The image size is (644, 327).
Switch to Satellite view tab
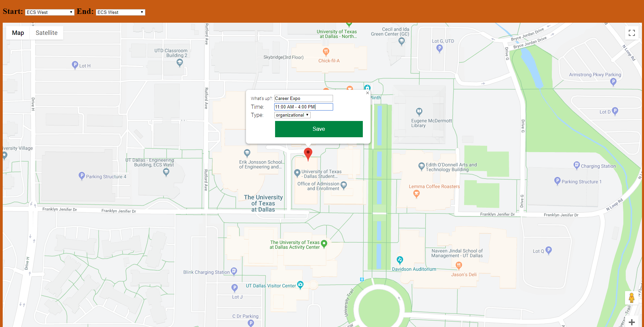[46, 33]
